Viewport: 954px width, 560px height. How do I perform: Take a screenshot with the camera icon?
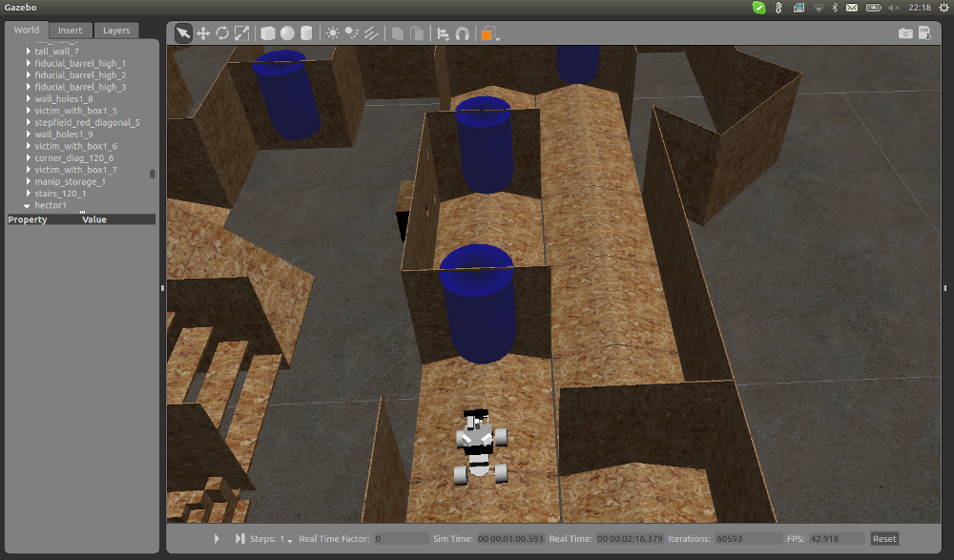tap(904, 31)
